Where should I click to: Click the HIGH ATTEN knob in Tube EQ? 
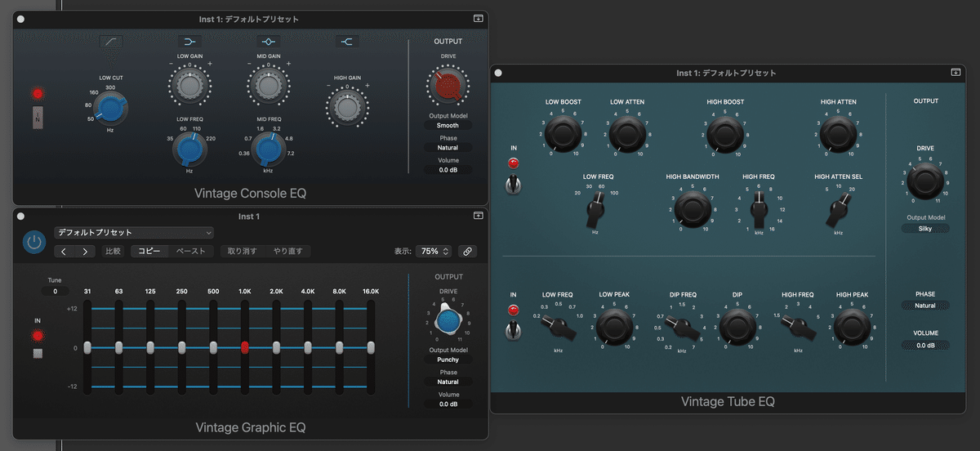pyautogui.click(x=838, y=132)
